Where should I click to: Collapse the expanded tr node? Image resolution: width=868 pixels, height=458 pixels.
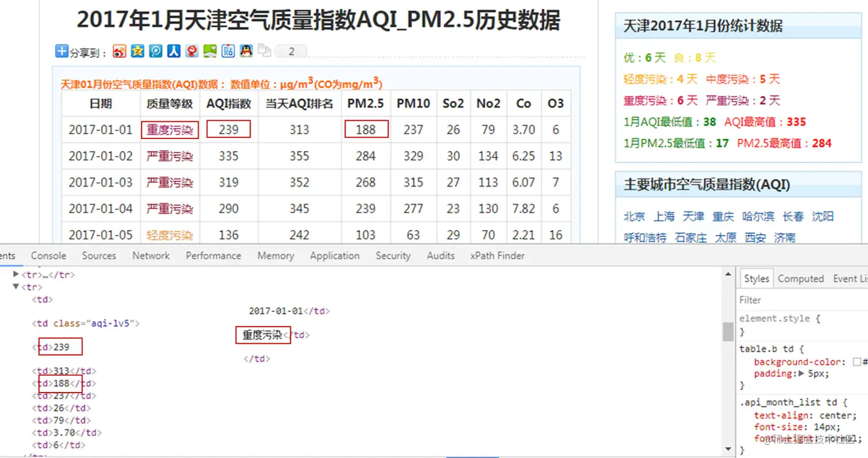pos(15,287)
